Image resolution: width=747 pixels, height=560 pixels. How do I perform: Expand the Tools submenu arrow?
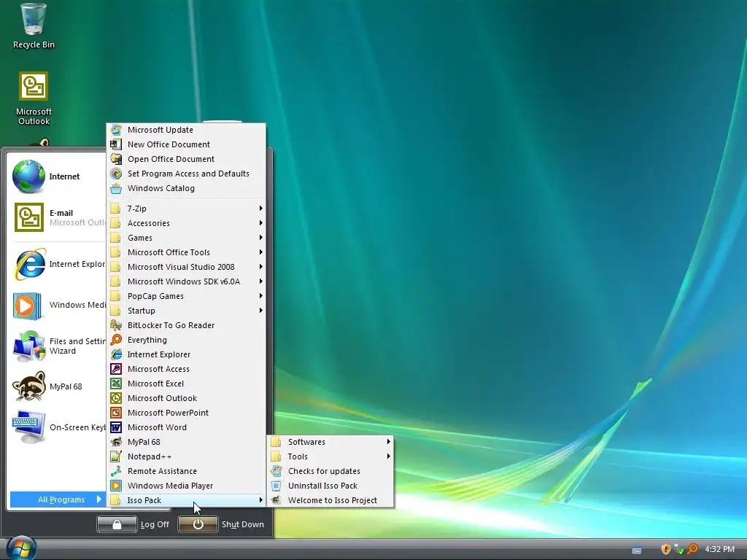(388, 456)
